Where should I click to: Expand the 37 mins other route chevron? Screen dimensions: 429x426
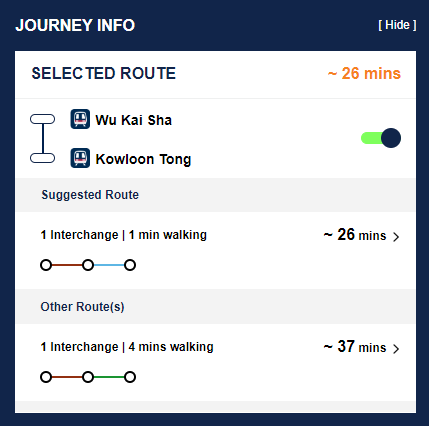[396, 349]
